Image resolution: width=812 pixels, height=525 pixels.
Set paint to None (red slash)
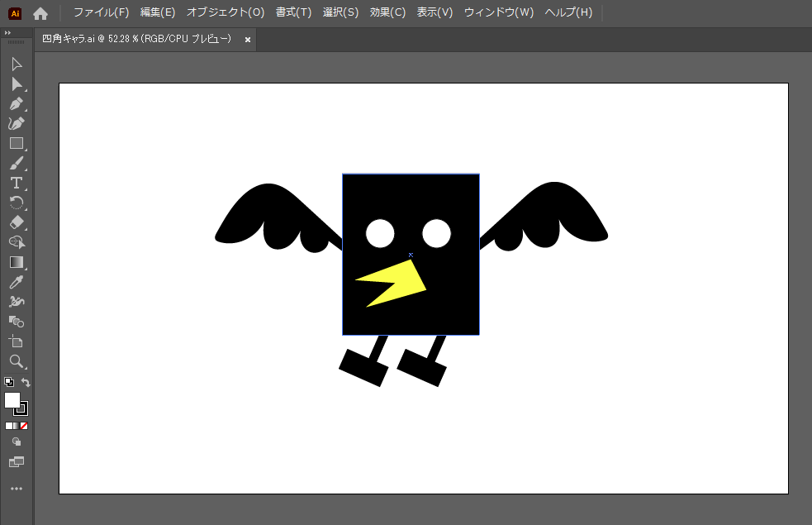pos(24,426)
